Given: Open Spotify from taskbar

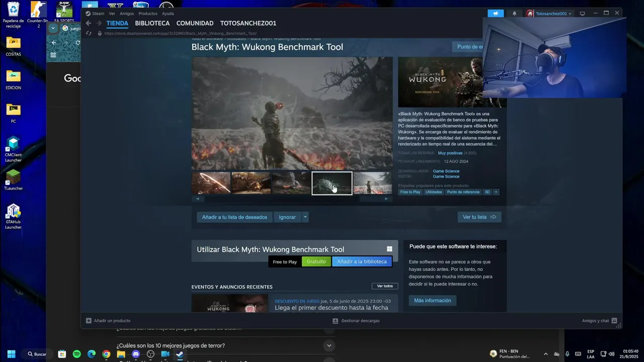Looking at the screenshot, I should (76, 354).
